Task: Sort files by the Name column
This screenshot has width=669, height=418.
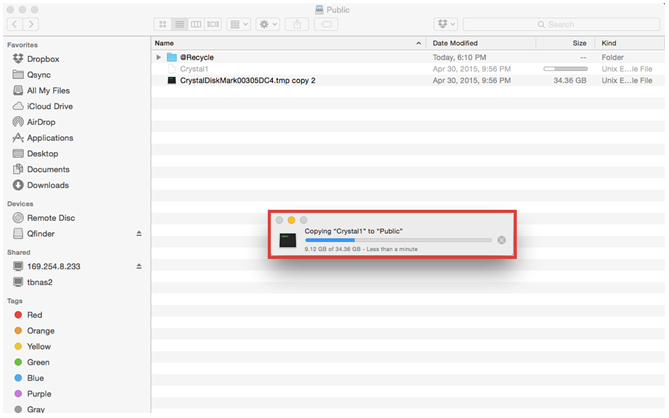Action: tap(280, 43)
